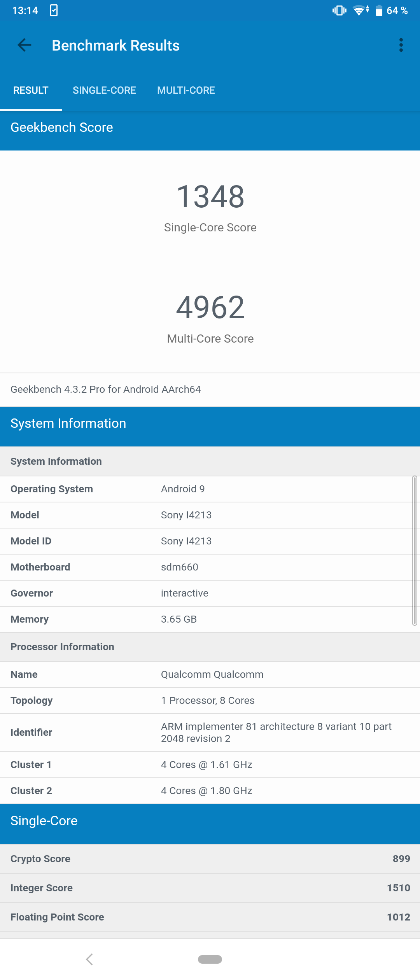Tap the blue Single-Core section header

[x=210, y=824]
